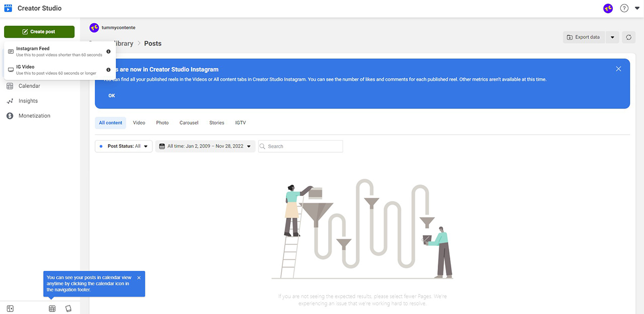This screenshot has height=314, width=644.
Task: Click the Creator Studio logo icon
Action: tap(8, 8)
